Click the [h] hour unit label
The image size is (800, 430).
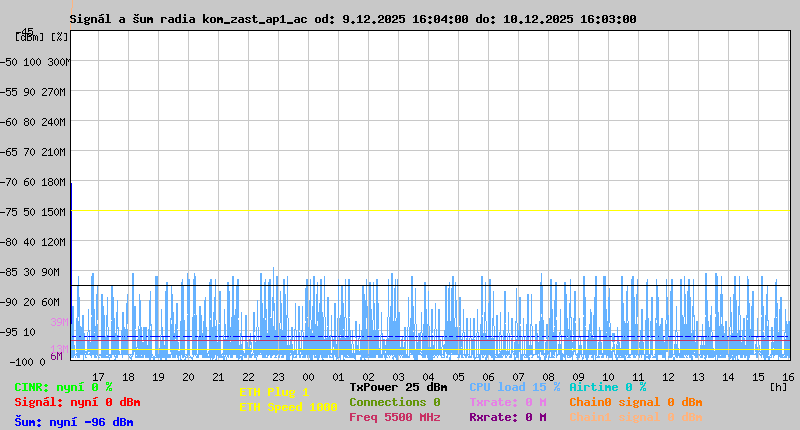tap(779, 386)
